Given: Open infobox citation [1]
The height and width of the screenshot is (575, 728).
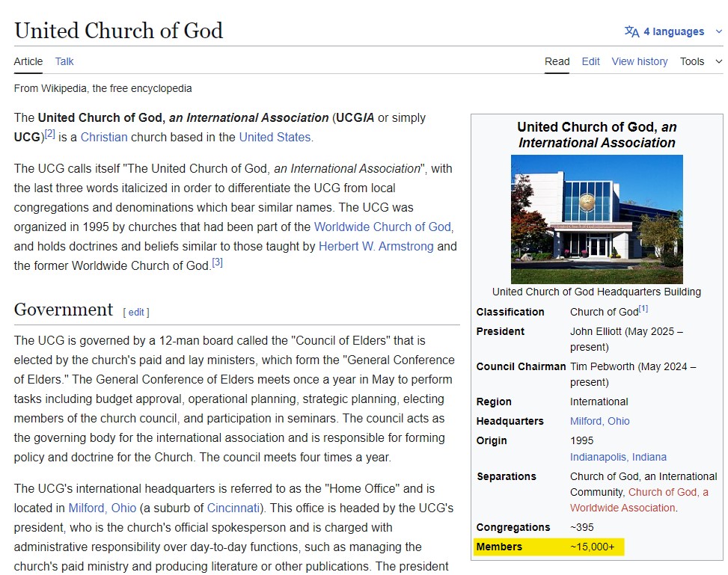Looking at the screenshot, I should click(x=643, y=309).
